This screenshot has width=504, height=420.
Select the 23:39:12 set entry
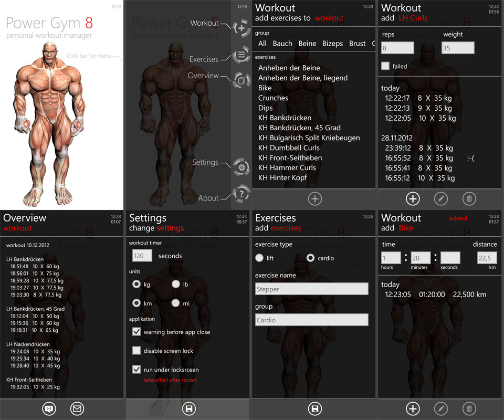point(419,148)
